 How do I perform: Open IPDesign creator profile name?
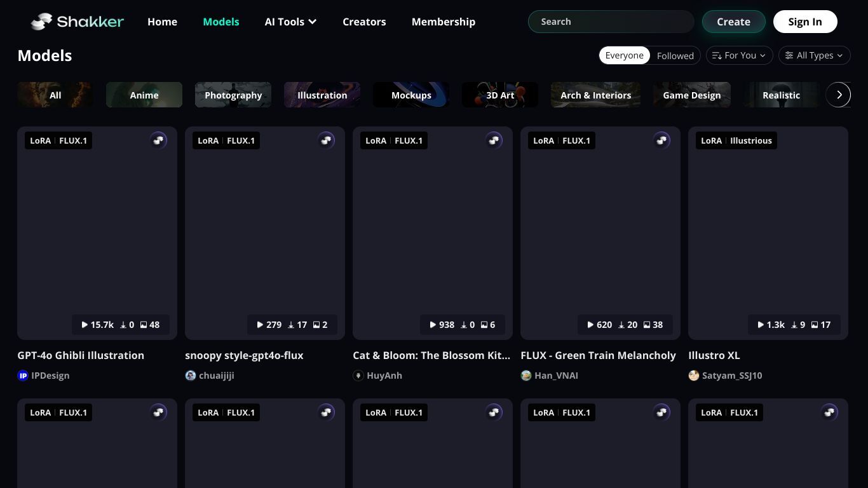pyautogui.click(x=50, y=376)
